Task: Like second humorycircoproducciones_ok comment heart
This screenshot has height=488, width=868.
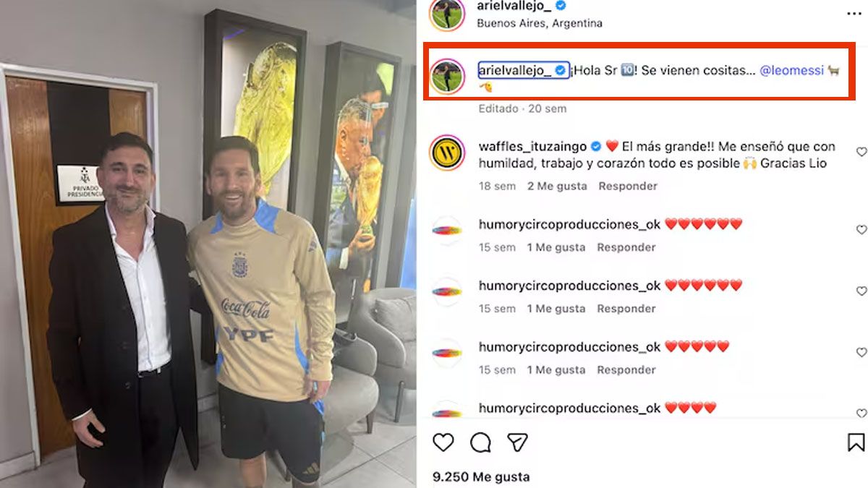Action: (861, 291)
